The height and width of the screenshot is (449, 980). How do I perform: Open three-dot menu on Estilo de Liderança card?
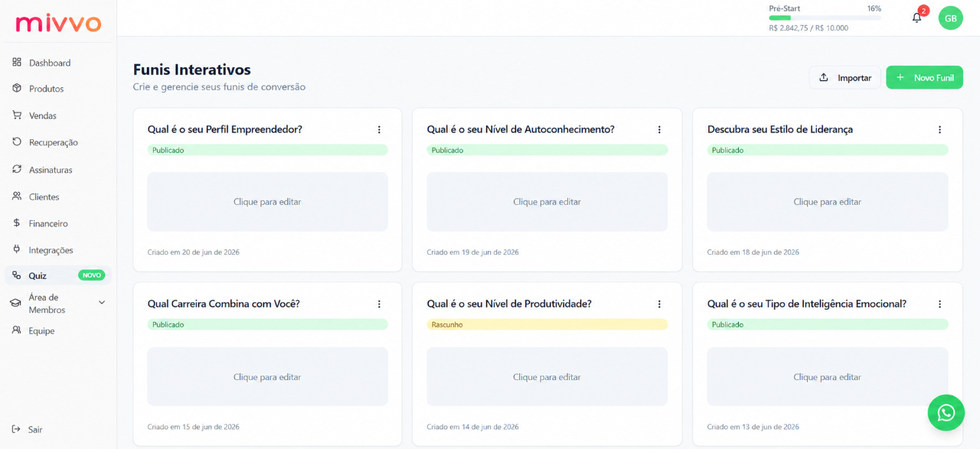click(x=939, y=130)
